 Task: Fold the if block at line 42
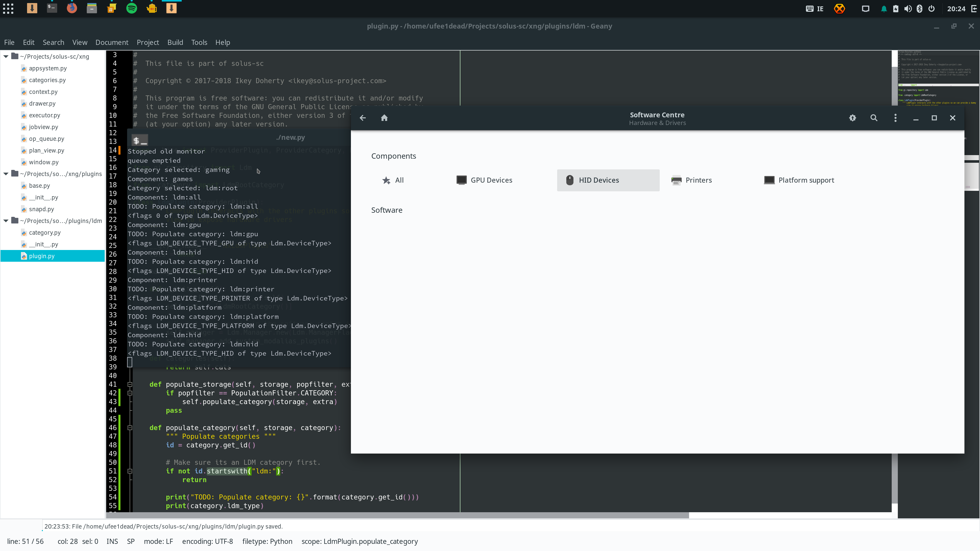point(130,393)
